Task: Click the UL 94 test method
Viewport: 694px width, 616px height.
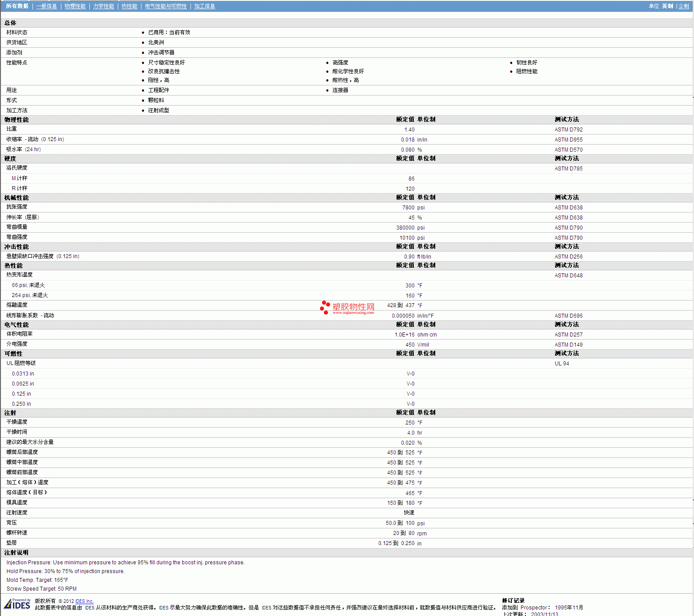Action: click(562, 364)
